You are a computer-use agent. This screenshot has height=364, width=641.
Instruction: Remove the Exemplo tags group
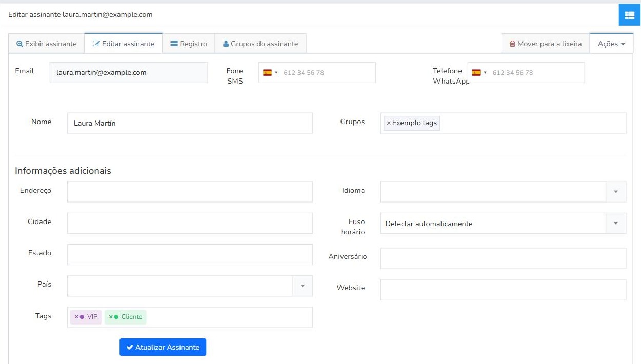tap(389, 123)
